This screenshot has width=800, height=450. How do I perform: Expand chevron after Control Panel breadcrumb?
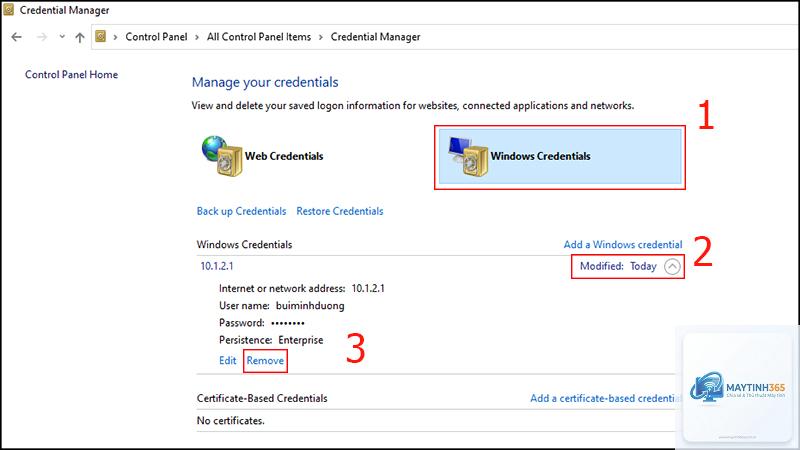point(197,37)
